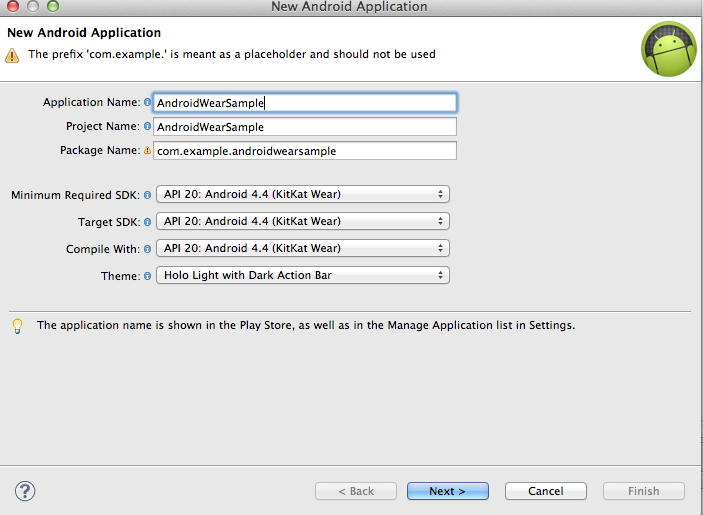Focus the Application Name text field
This screenshot has height=515, width=703.
point(305,103)
